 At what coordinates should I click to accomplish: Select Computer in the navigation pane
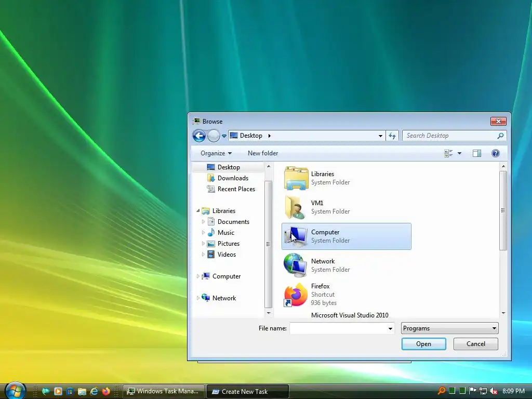tap(227, 276)
